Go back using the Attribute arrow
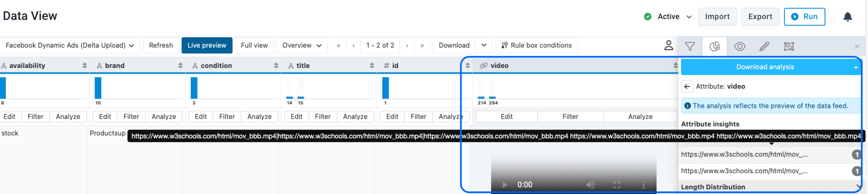 (x=687, y=86)
